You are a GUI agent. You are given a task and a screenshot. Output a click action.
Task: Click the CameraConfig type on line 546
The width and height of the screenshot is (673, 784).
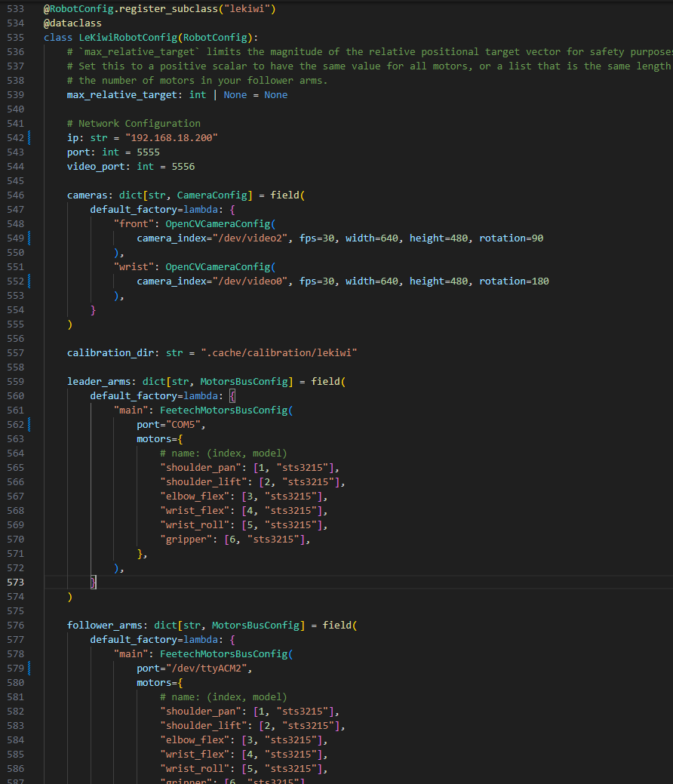pos(212,195)
